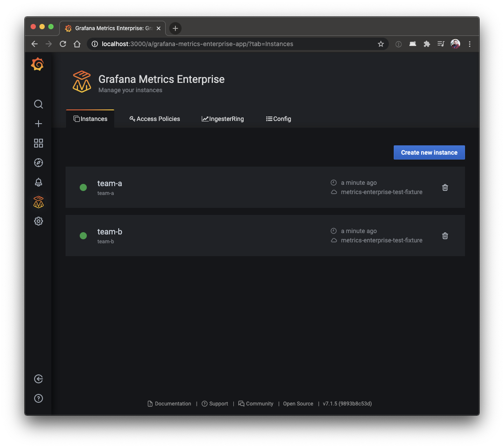This screenshot has width=504, height=448.
Task: Open Metrics Enterprise sidebar icon
Action: point(39,202)
